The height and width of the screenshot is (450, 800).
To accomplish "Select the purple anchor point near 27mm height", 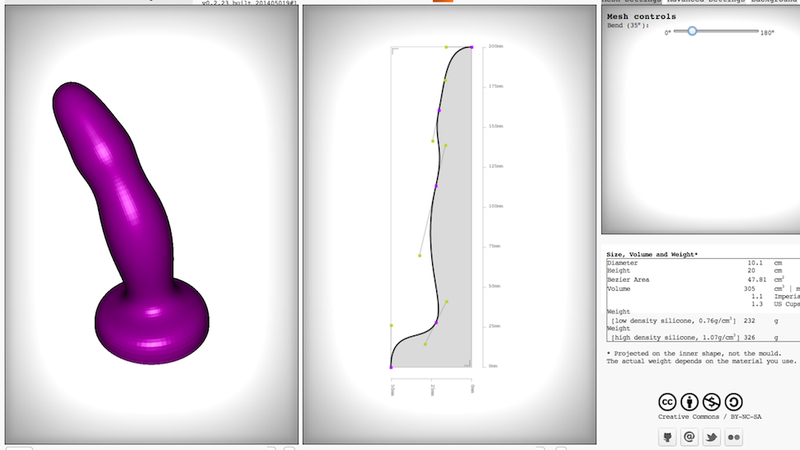I will coord(436,322).
